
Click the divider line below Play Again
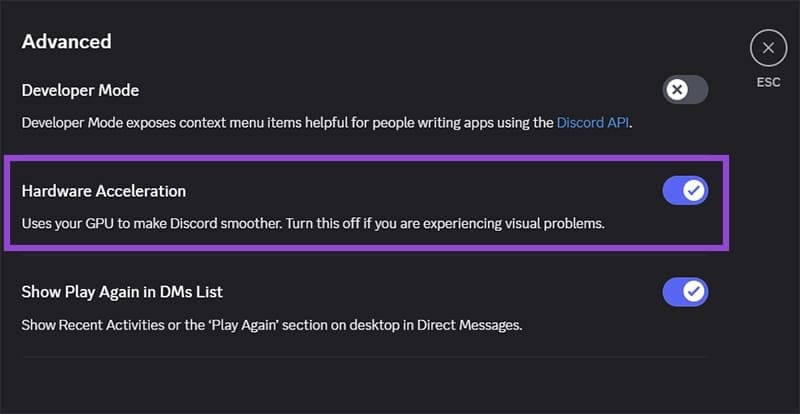[x=364, y=356]
